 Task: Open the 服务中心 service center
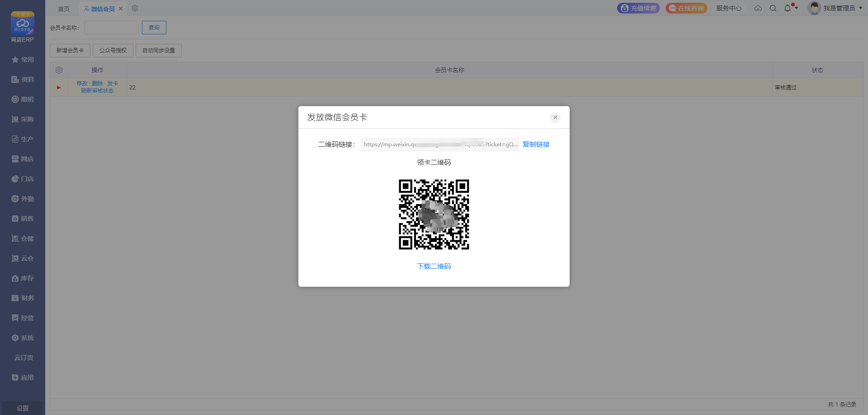point(729,8)
